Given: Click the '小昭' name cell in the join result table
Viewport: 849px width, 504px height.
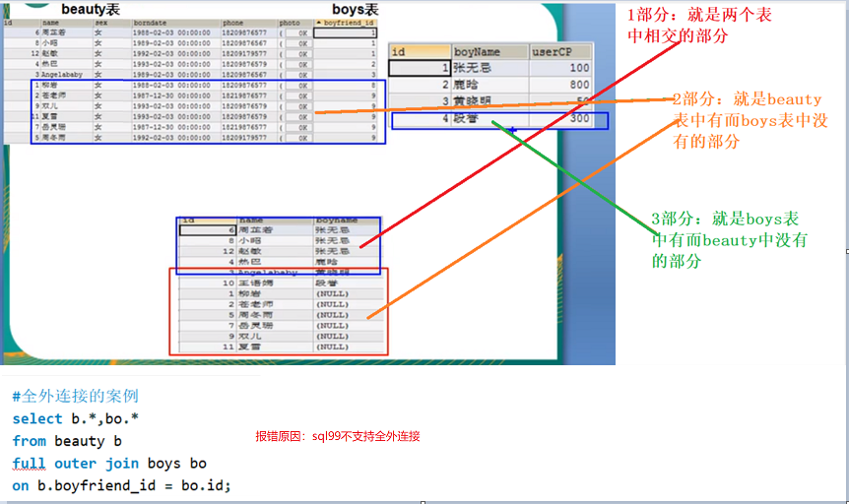Looking at the screenshot, I should [250, 240].
